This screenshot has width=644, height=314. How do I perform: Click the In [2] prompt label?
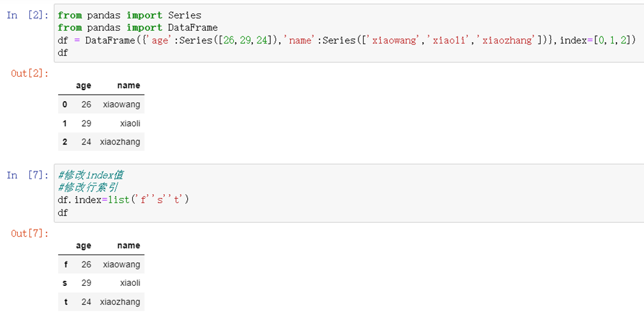(x=27, y=15)
